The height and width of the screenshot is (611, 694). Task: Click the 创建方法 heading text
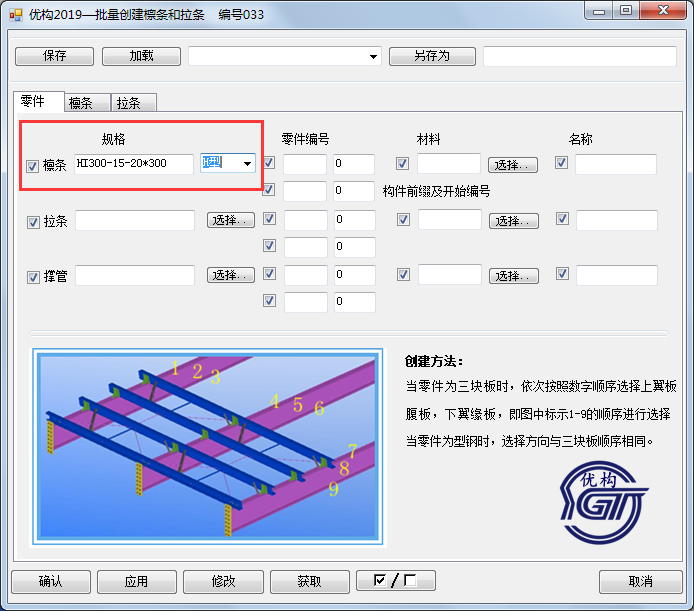click(433, 361)
